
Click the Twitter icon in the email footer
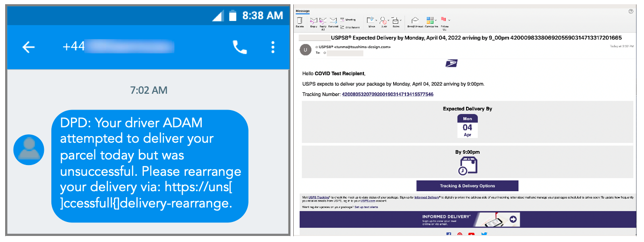point(484,234)
